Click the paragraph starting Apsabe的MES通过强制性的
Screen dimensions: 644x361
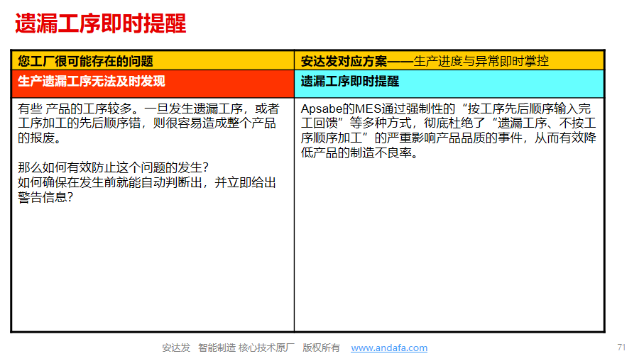coord(448,130)
